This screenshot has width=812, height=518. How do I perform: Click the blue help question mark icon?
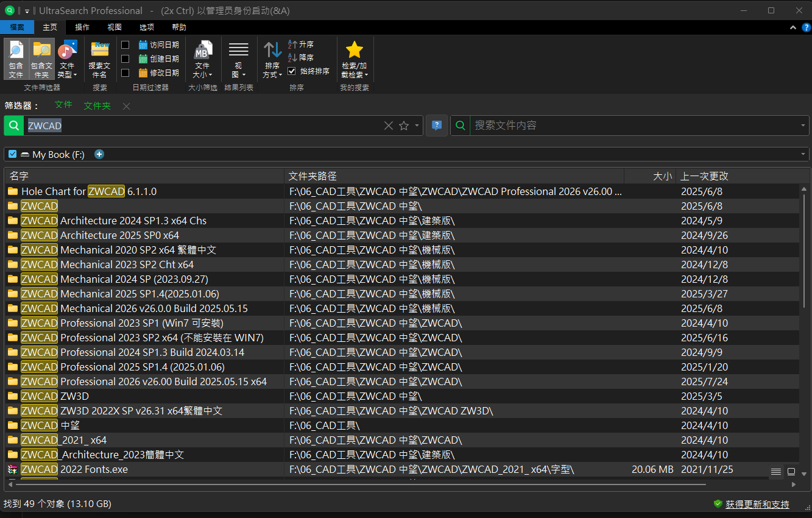point(805,27)
